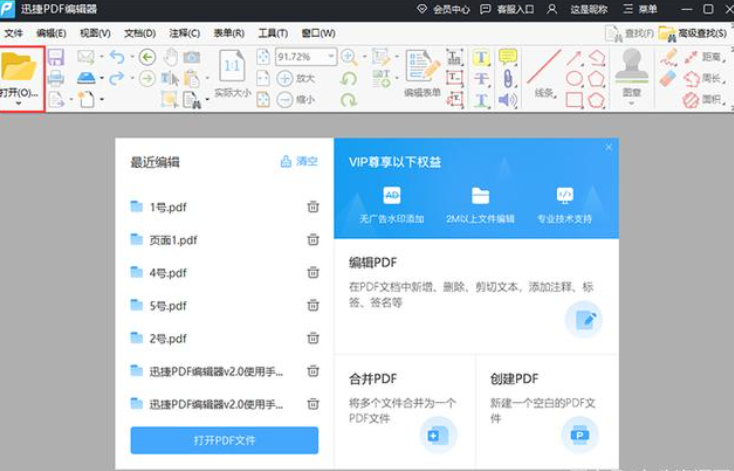Open the 编辑(E) menu
The image size is (734, 471).
click(51, 33)
